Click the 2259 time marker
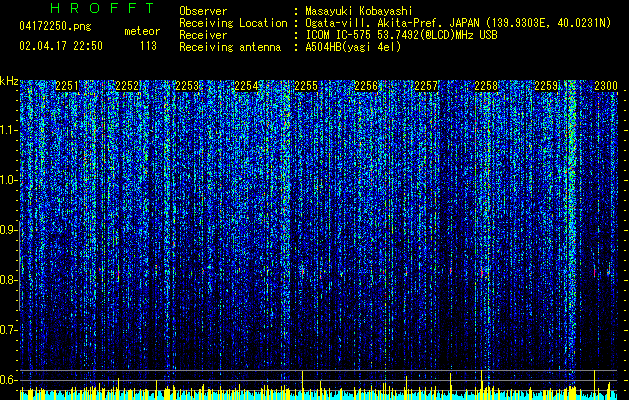 coord(546,86)
